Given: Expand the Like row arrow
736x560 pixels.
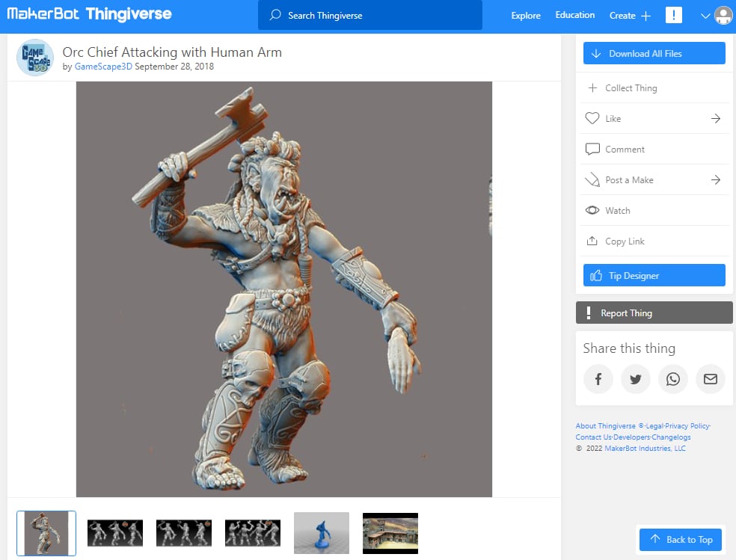Looking at the screenshot, I should tap(715, 118).
